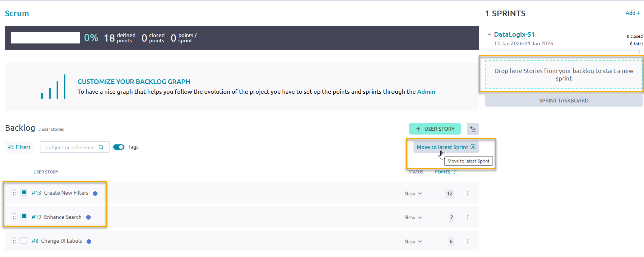Click the backlog progress bar
Screen dimensions: 644x257
45,38
